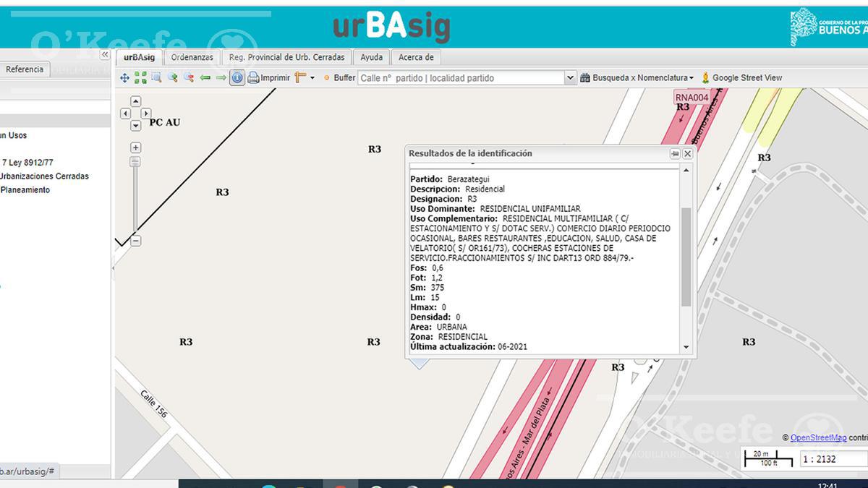Toggle the identify info tool
Screen dimensions: 868x488
tap(237, 77)
